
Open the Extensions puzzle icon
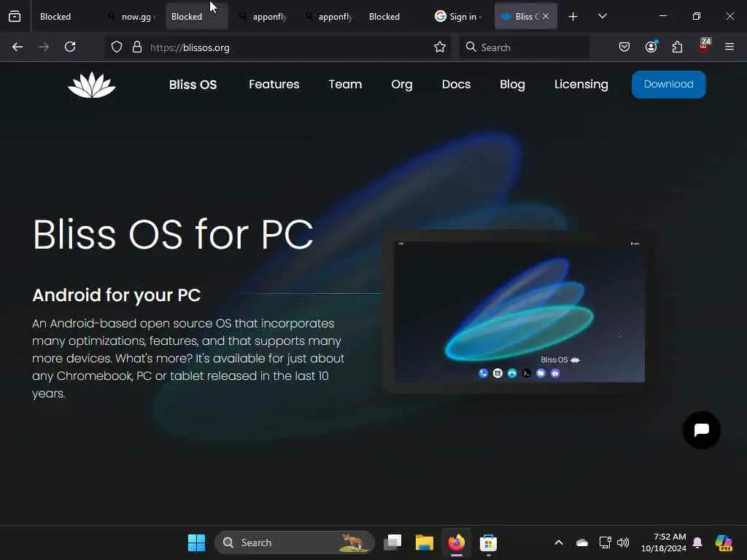click(677, 47)
